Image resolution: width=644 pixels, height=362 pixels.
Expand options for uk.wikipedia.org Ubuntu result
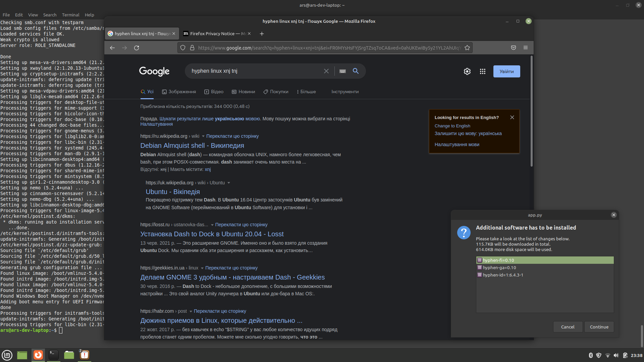click(x=229, y=183)
